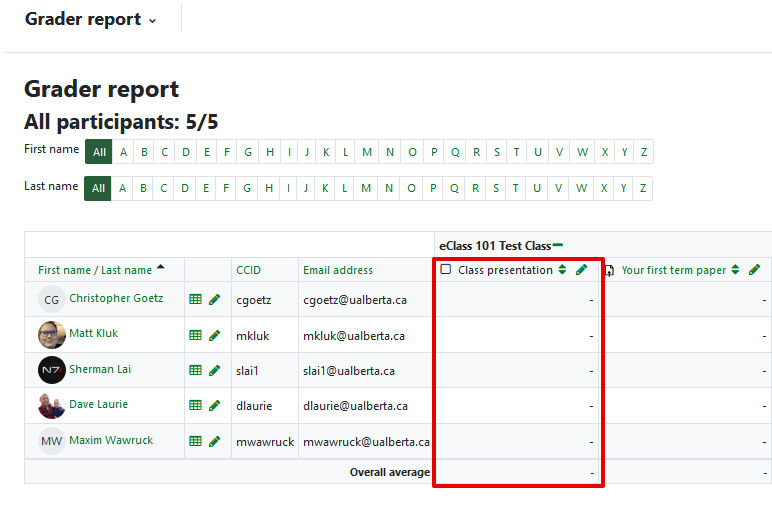Click the assignment icon before Your first term paper

[x=609, y=270]
